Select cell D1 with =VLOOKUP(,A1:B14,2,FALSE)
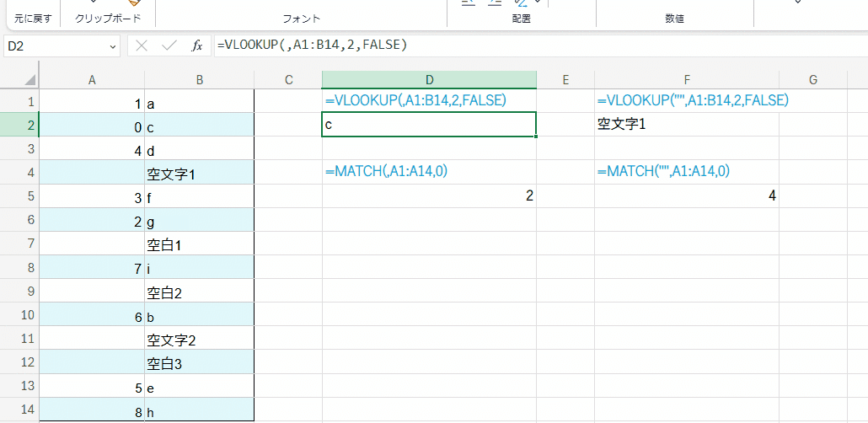Image resolution: width=868 pixels, height=423 pixels. 429,101
